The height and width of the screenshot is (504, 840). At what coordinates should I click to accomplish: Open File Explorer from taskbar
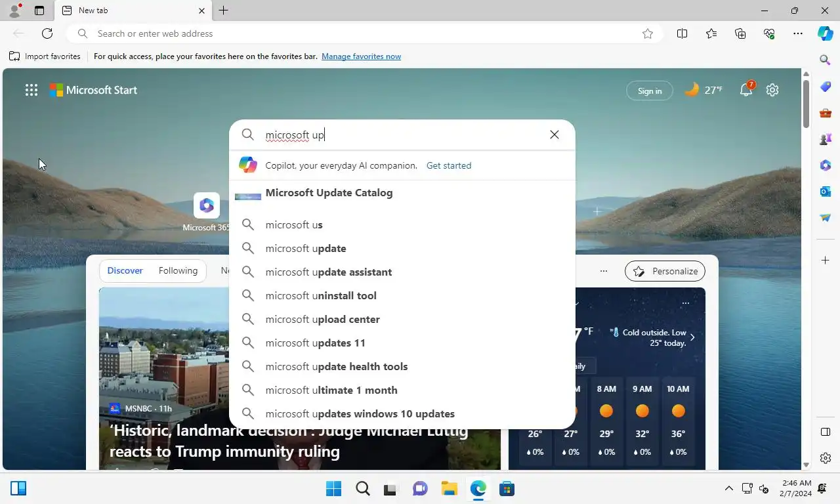(x=449, y=488)
